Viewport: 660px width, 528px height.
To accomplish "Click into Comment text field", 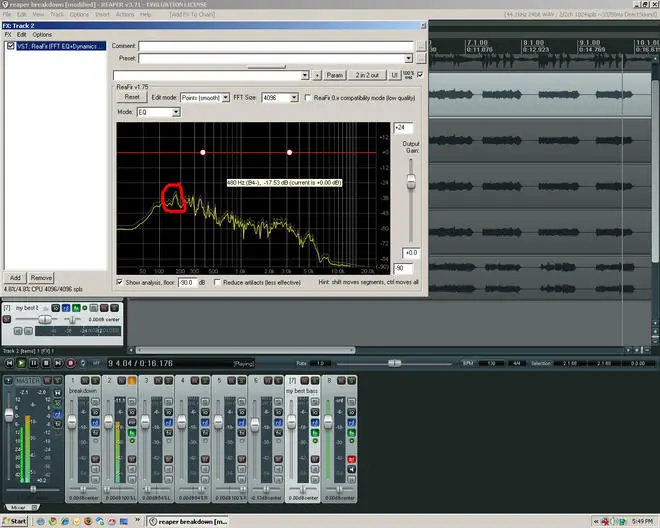I will tap(276, 45).
